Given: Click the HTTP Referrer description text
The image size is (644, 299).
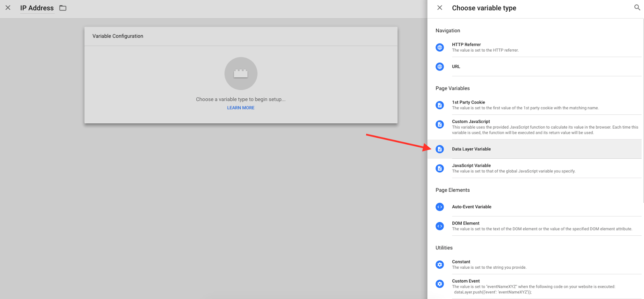Looking at the screenshot, I should click(485, 50).
